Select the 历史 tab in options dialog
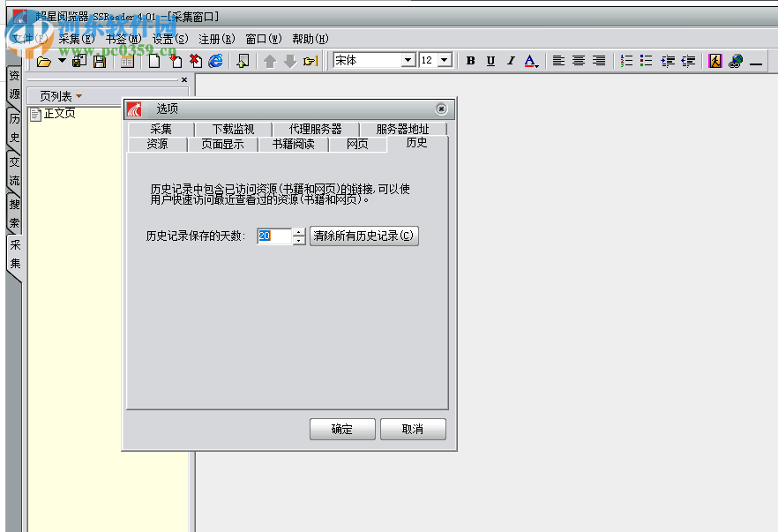This screenshot has width=778, height=532. [x=416, y=143]
